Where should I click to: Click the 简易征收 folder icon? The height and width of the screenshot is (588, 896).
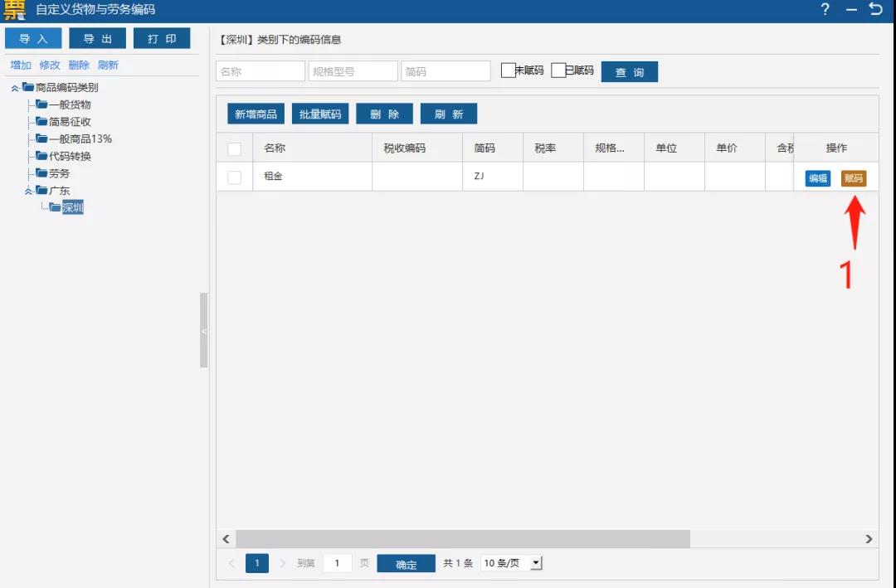click(41, 121)
